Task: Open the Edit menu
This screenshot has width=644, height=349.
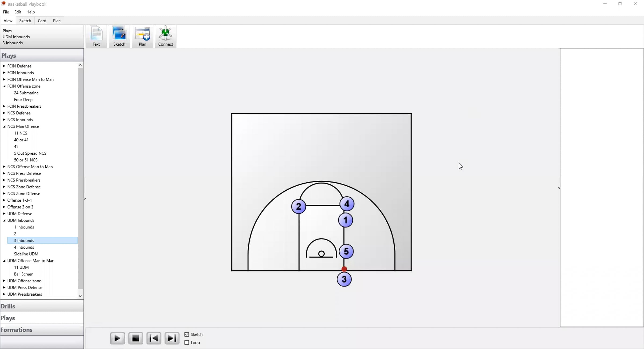Action: [18, 12]
